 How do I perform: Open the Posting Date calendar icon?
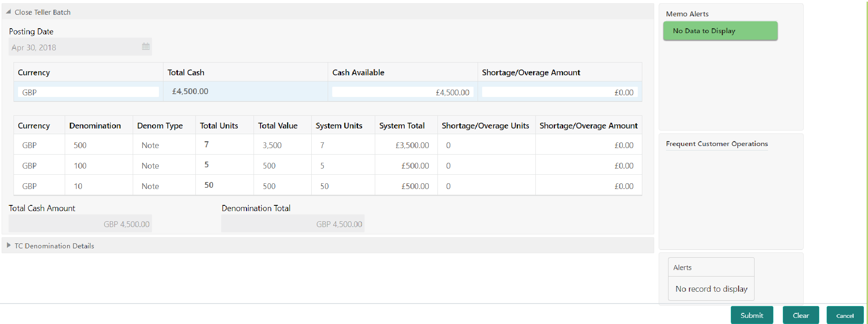[x=145, y=47]
